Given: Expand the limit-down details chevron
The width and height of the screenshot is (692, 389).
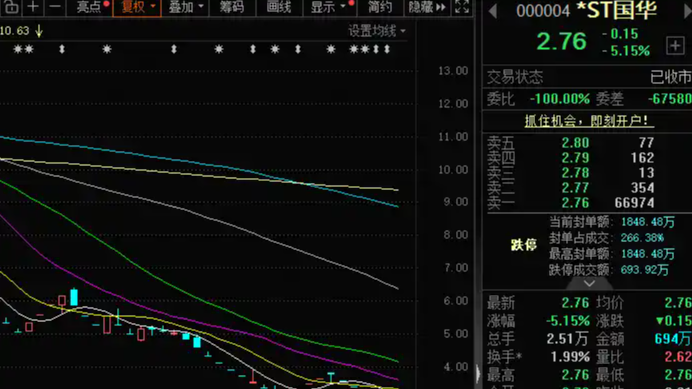Looking at the screenshot, I should click(x=589, y=283).
